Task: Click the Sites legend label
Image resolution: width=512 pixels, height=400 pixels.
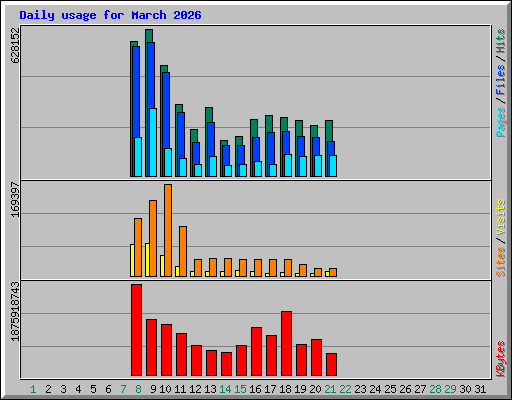Action: 501,262
